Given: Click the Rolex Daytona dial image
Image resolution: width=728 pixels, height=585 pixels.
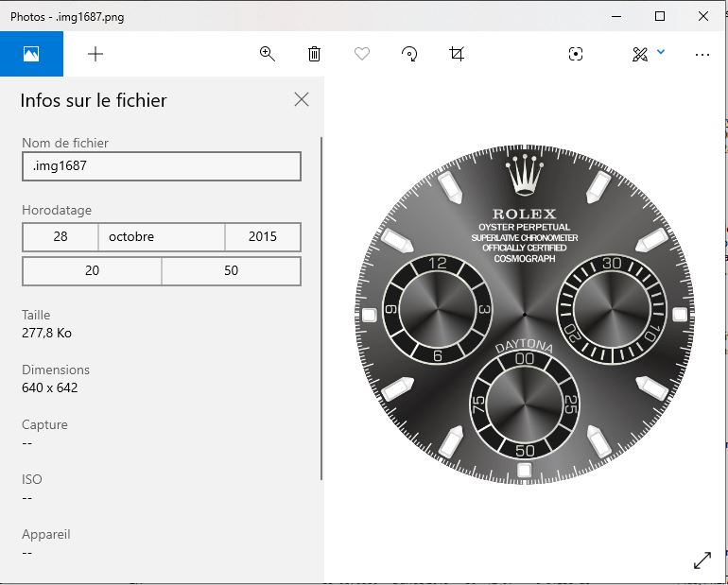Looking at the screenshot, I should click(x=525, y=315).
